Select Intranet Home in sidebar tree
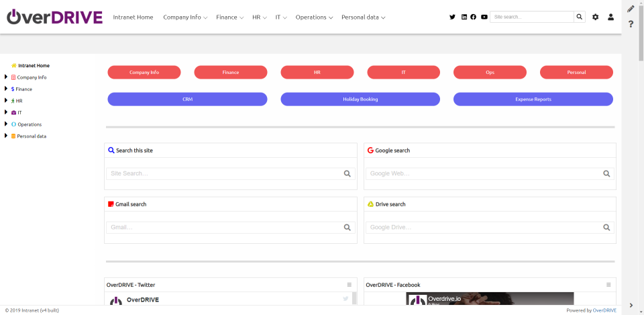Screen dimensions: 644x315 (x=34, y=65)
